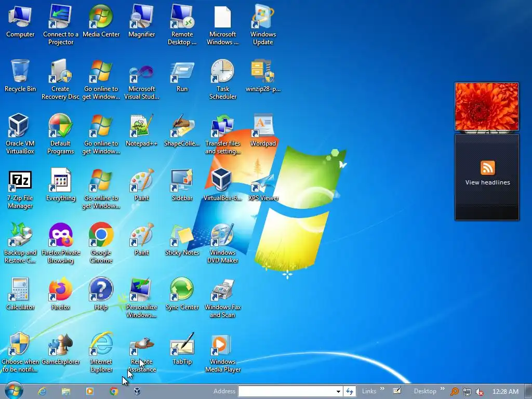The image size is (532, 399).
Task: Open the Computer desktop icon
Action: [x=20, y=21]
